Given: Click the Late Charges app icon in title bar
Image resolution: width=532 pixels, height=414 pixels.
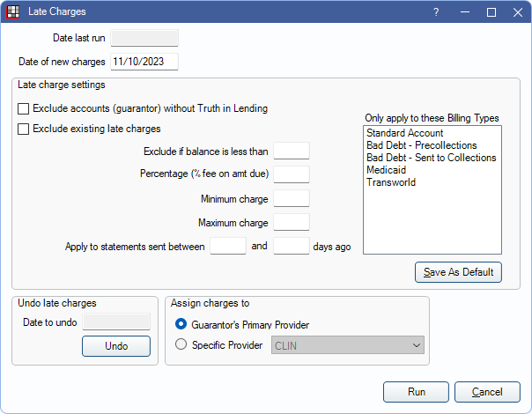Looking at the screenshot, I should tap(13, 12).
